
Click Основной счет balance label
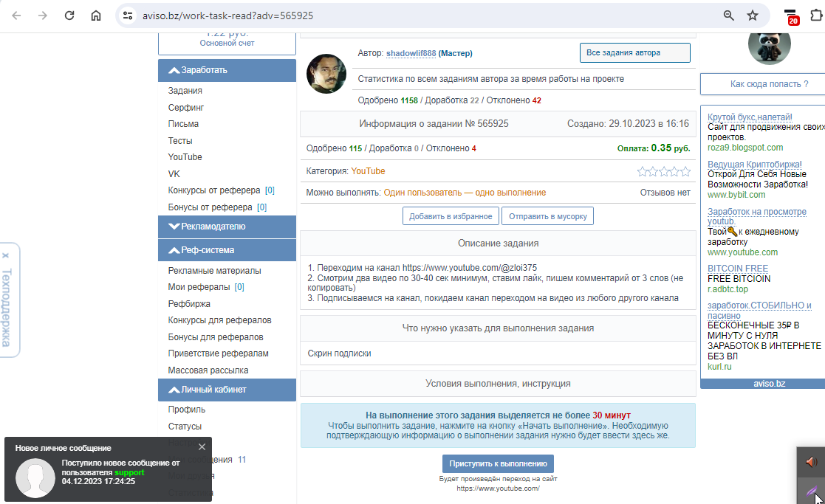tap(227, 43)
